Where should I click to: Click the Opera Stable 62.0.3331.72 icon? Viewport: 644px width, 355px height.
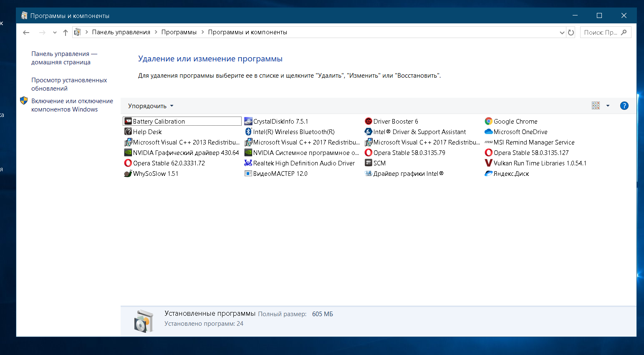[x=128, y=163]
